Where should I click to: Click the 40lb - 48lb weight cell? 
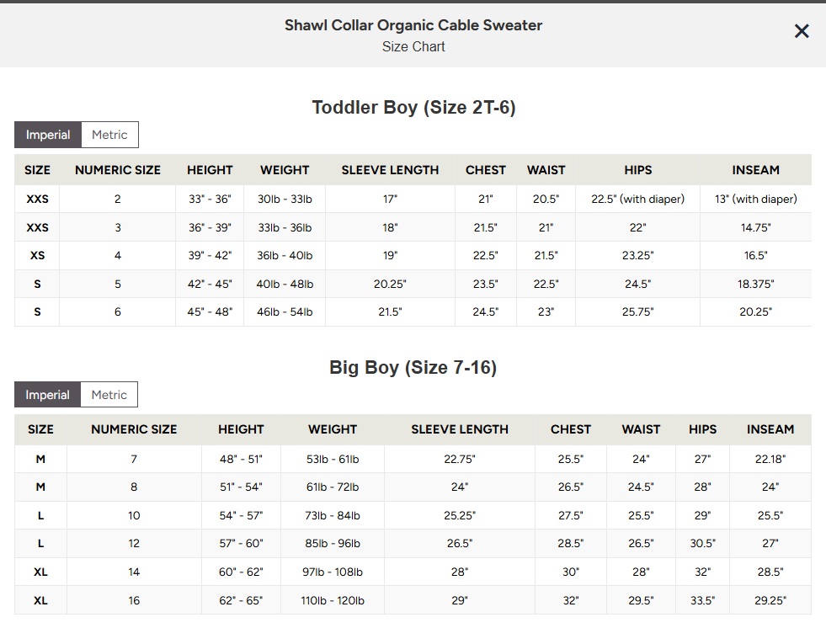(285, 284)
